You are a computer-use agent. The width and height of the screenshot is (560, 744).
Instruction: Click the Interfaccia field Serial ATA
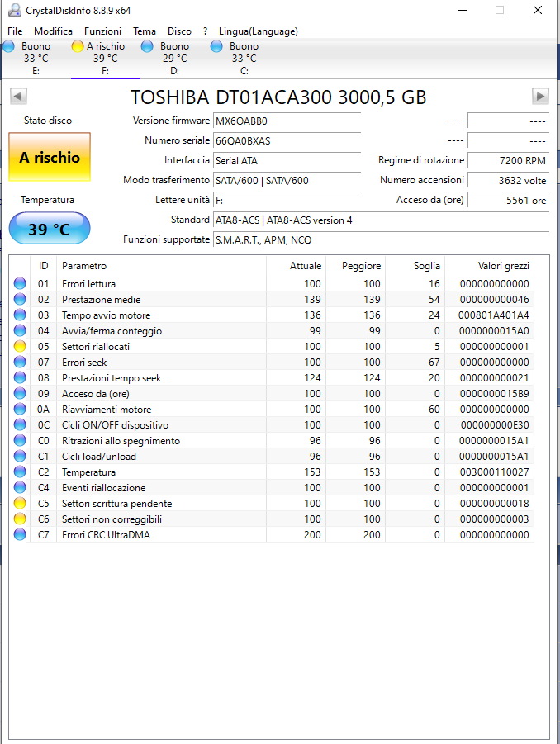287,161
